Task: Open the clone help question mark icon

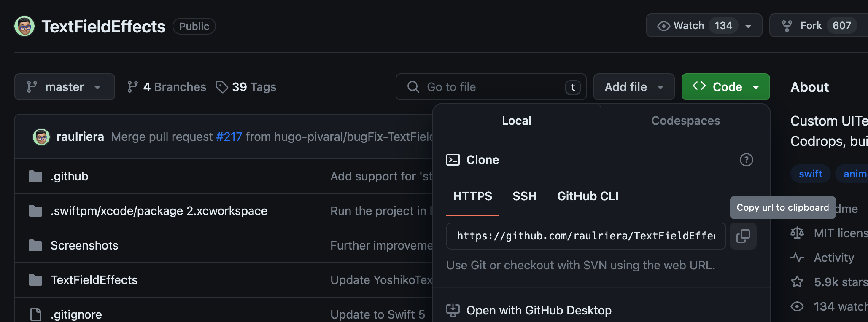Action: (746, 160)
